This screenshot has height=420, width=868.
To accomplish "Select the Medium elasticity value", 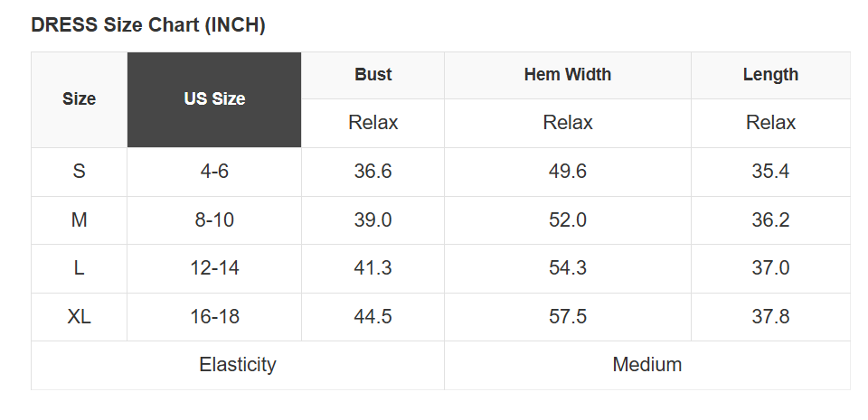I will (646, 365).
